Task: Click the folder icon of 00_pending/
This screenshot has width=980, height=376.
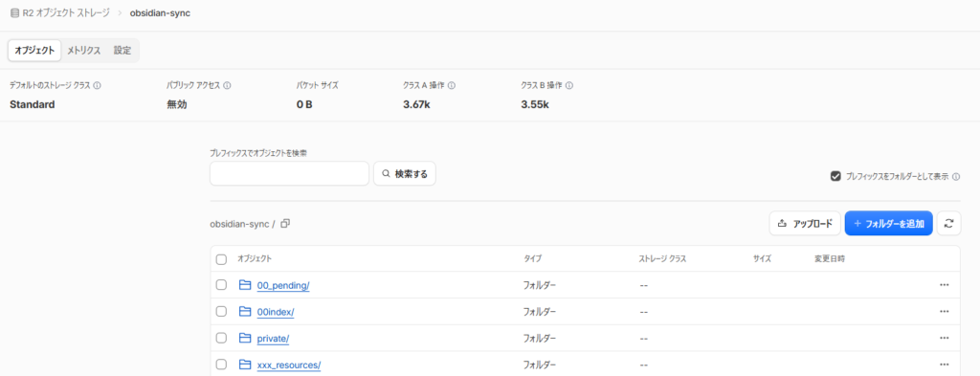Action: (x=244, y=285)
